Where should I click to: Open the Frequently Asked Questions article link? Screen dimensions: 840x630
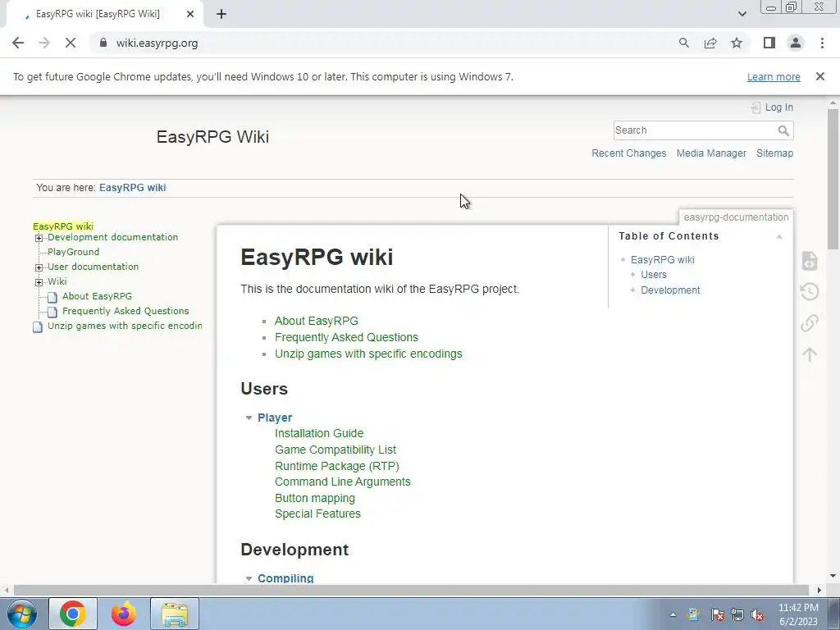pos(346,337)
